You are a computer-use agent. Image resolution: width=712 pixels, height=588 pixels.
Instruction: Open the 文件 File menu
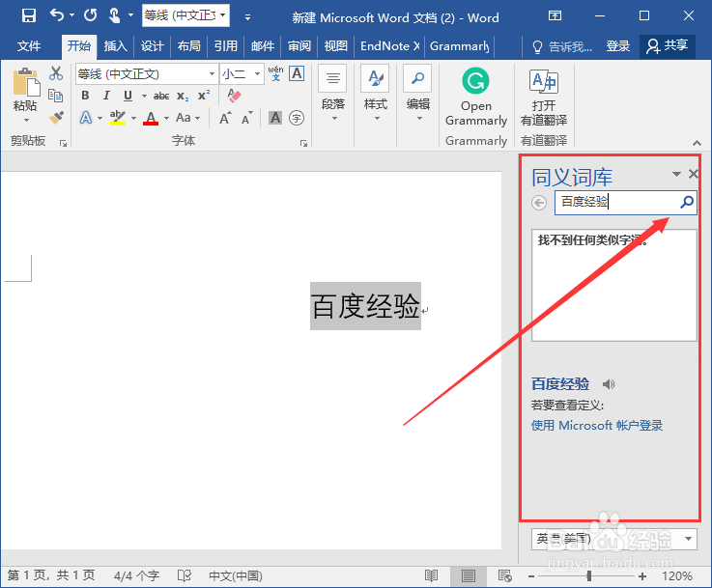pos(29,45)
